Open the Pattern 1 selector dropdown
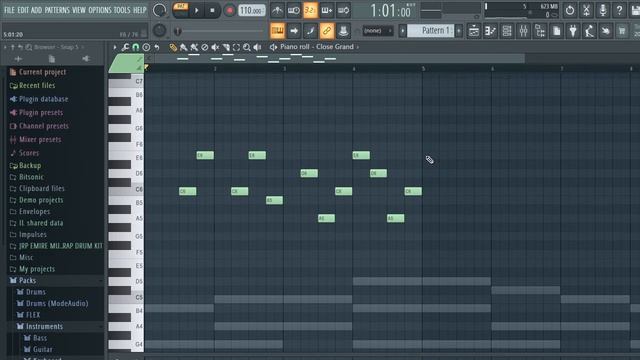The image size is (640, 360). (x=430, y=31)
